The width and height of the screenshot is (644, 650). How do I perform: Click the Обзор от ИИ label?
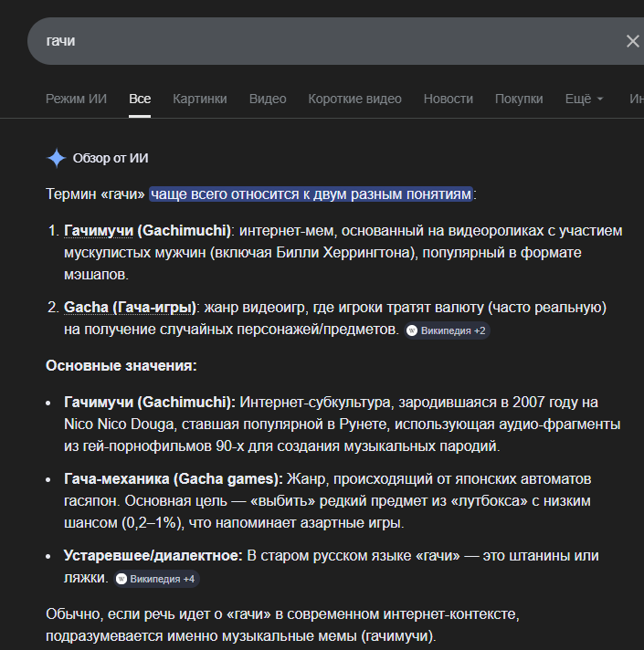coord(111,159)
